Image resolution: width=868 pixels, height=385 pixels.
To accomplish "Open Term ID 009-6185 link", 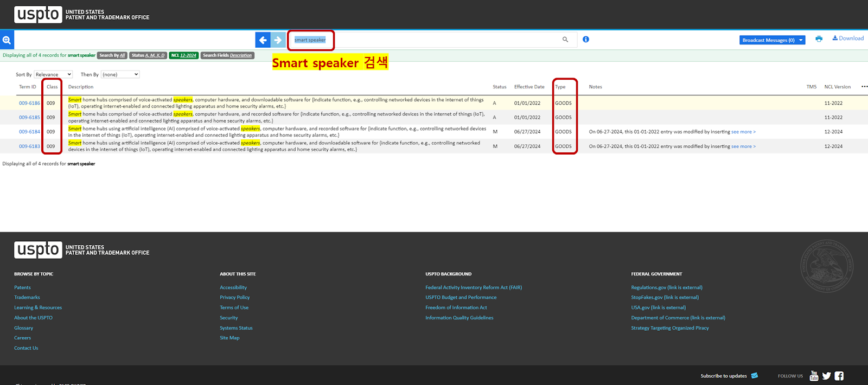I will (29, 117).
